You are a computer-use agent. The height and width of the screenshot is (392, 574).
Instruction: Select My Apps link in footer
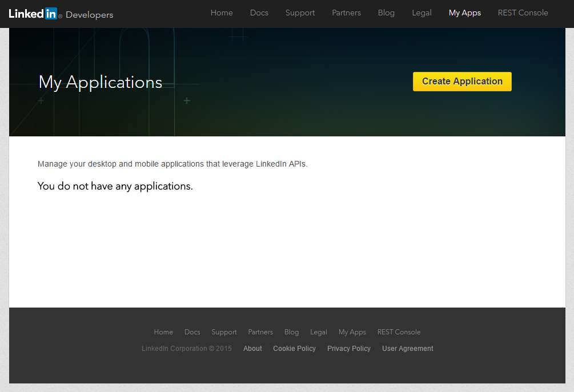352,332
